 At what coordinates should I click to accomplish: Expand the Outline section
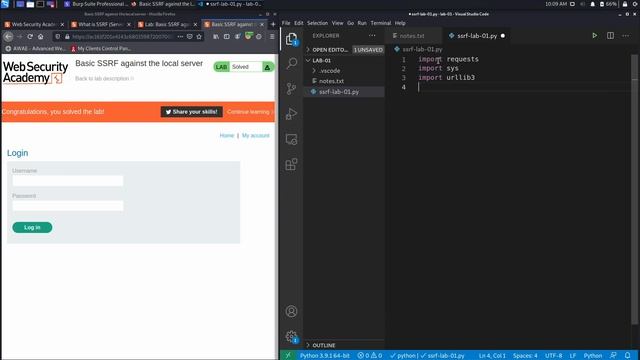click(344, 345)
